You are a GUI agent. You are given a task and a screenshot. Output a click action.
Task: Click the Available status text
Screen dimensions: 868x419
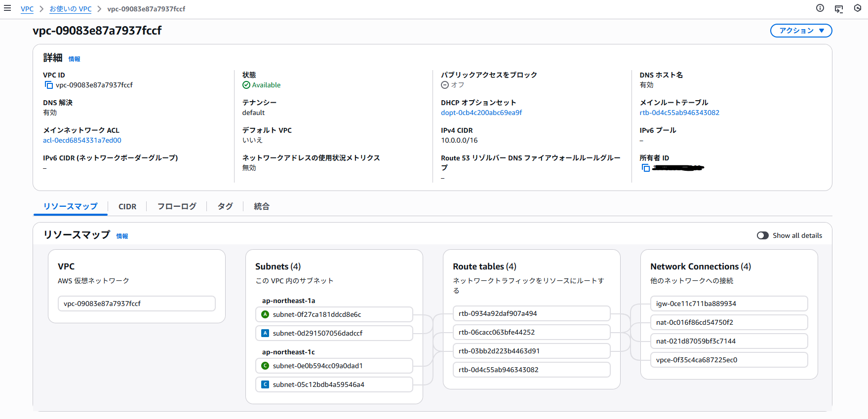tap(266, 85)
